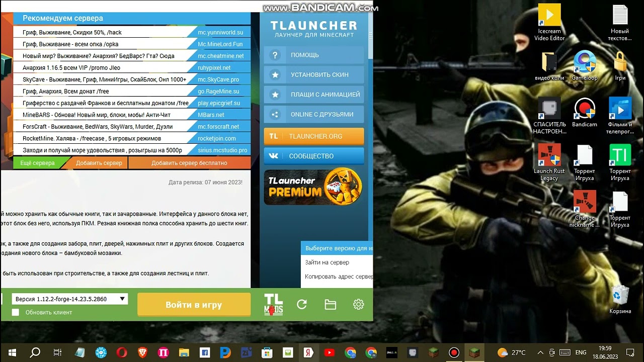Open Opera browser from taskbar

point(122,352)
